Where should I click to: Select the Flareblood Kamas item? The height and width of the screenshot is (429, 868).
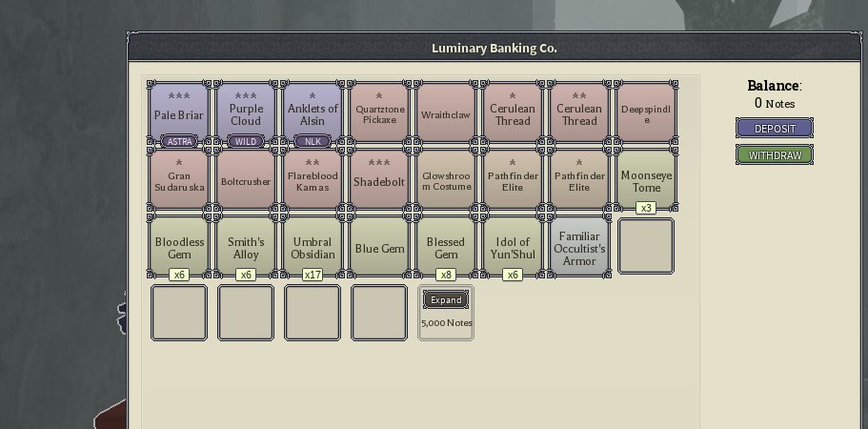[x=313, y=180]
